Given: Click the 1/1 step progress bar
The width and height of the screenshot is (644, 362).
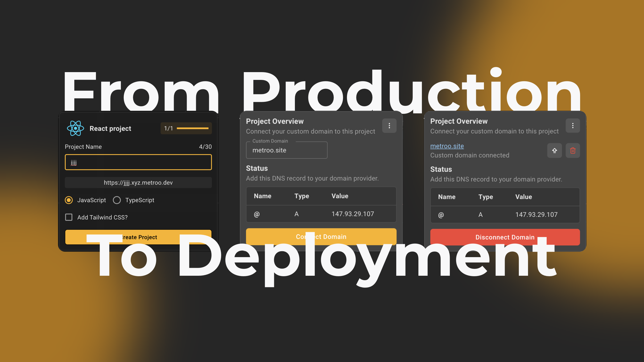Looking at the screenshot, I should click(x=186, y=128).
